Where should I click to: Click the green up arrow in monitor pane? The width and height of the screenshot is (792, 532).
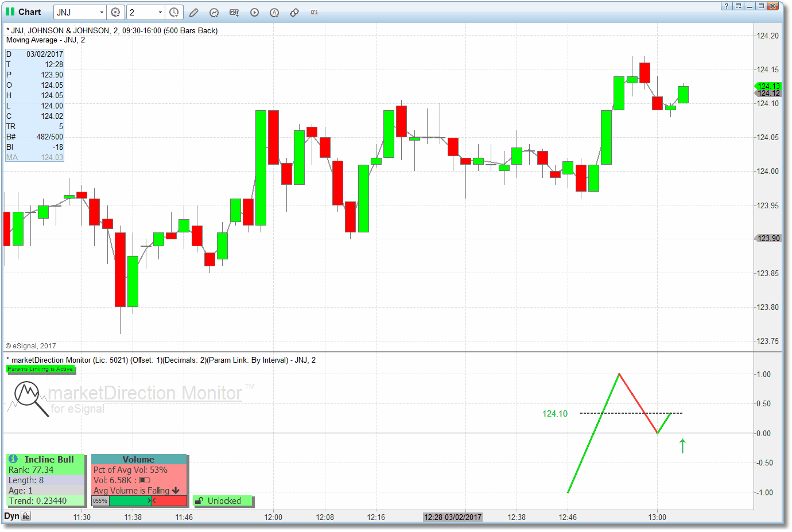coord(682,446)
